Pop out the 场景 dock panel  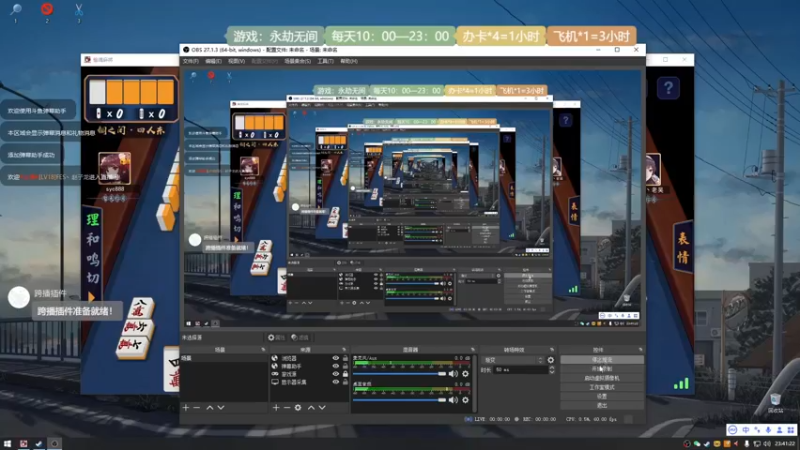(x=263, y=350)
